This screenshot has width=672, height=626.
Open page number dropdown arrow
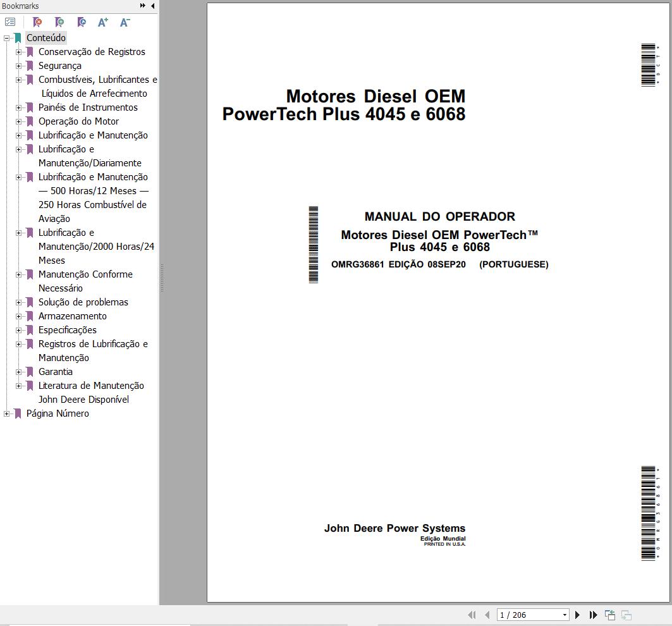(x=565, y=615)
